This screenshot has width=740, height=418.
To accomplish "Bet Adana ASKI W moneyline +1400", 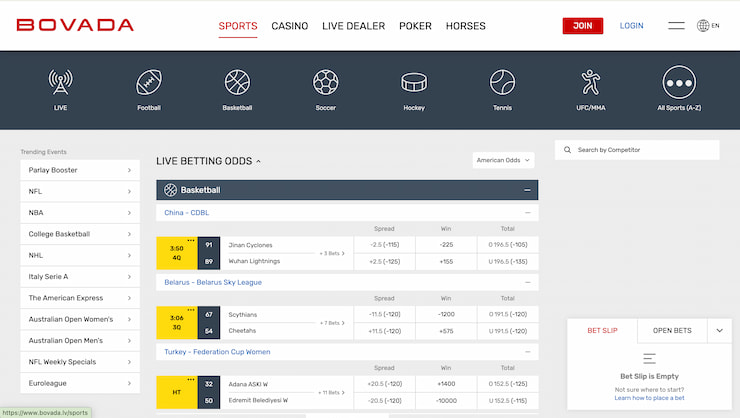I will pos(446,384).
